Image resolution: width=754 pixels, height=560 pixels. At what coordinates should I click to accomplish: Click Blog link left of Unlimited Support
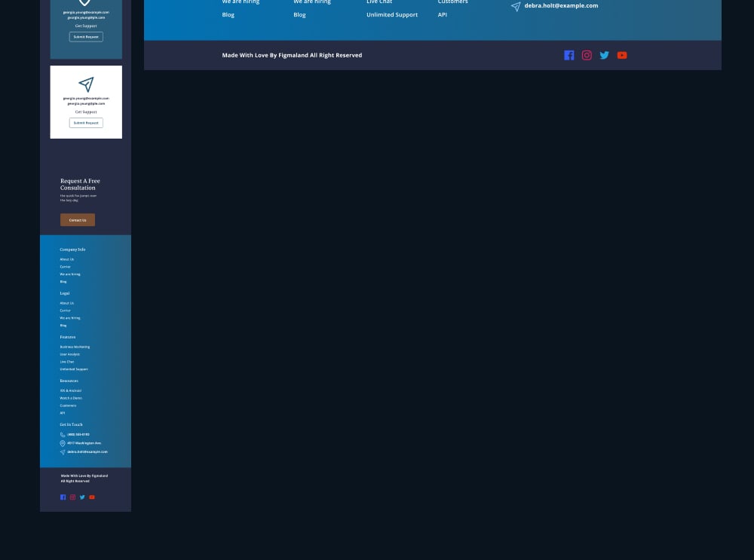pyautogui.click(x=299, y=15)
